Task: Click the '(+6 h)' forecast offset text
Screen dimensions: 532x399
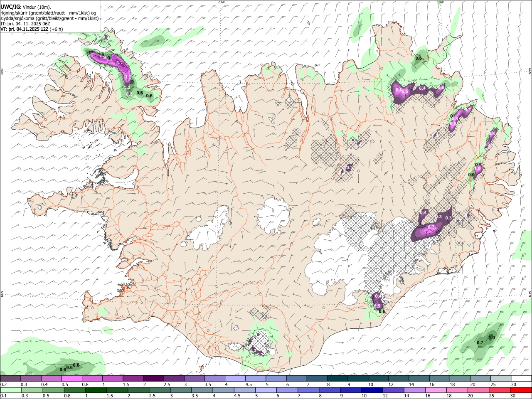Action: tap(57, 29)
